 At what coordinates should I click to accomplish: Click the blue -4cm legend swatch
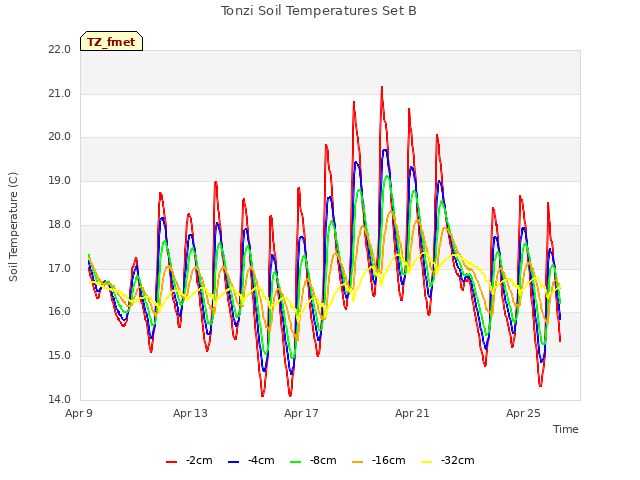click(233, 462)
